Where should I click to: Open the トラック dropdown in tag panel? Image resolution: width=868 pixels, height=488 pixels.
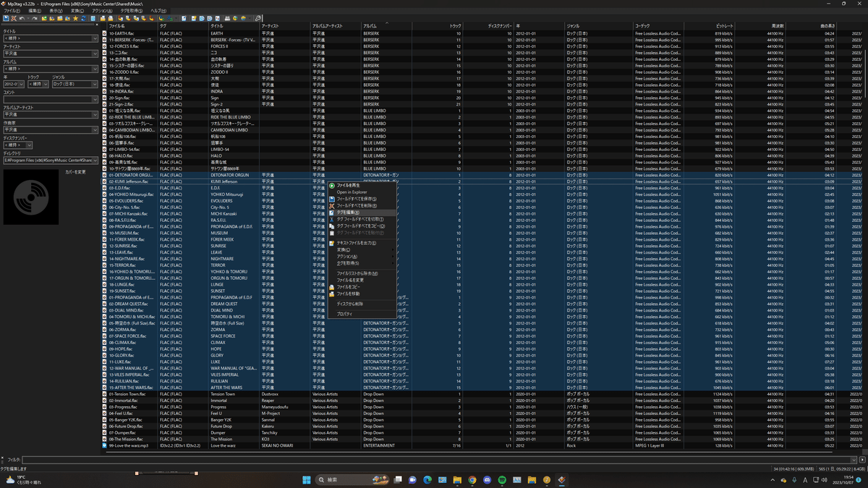pos(47,85)
